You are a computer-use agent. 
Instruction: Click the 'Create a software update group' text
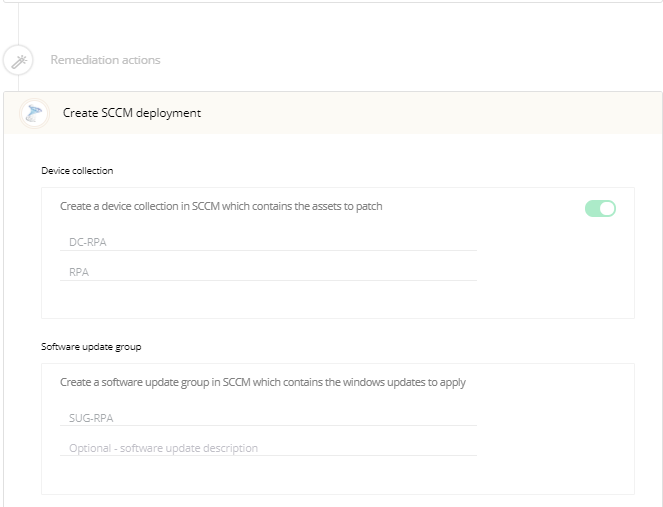point(262,382)
